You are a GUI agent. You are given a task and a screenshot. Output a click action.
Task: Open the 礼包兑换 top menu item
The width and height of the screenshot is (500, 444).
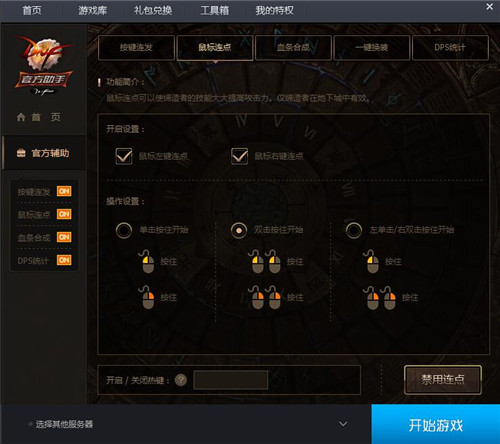[153, 11]
